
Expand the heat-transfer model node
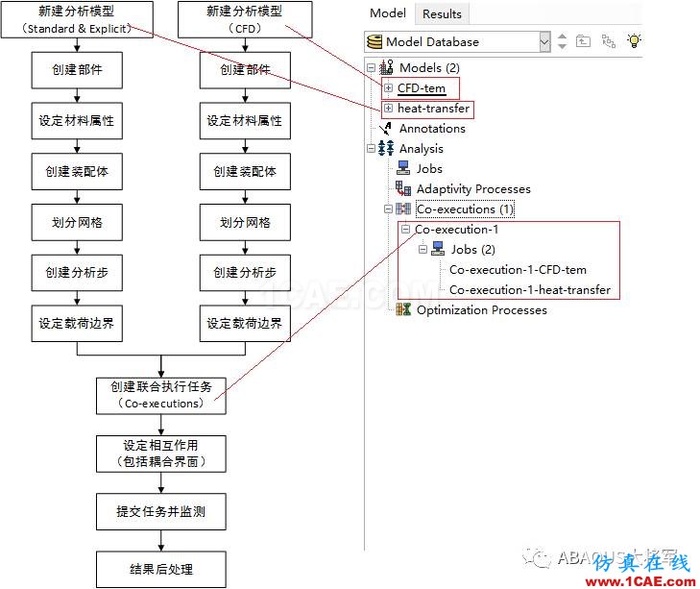click(x=388, y=109)
